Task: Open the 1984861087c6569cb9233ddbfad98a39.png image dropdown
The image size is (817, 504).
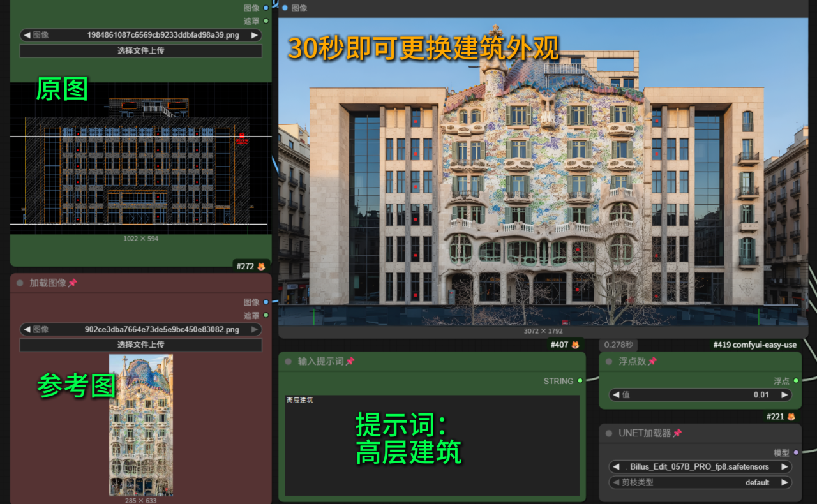Action: click(141, 35)
